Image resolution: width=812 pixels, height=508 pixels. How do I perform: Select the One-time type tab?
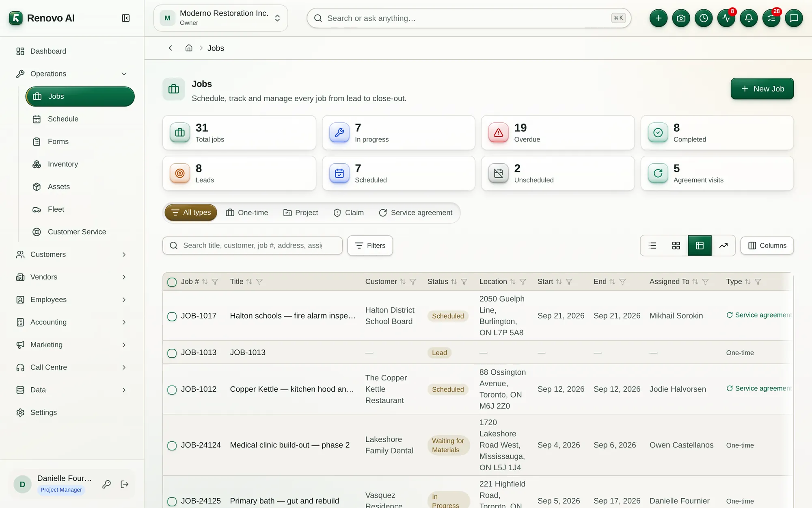pyautogui.click(x=247, y=213)
